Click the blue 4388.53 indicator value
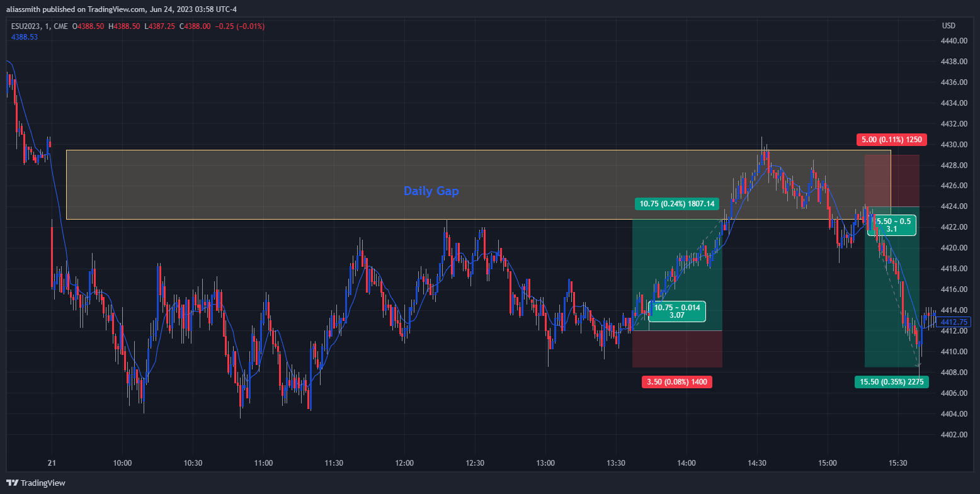 tap(25, 37)
